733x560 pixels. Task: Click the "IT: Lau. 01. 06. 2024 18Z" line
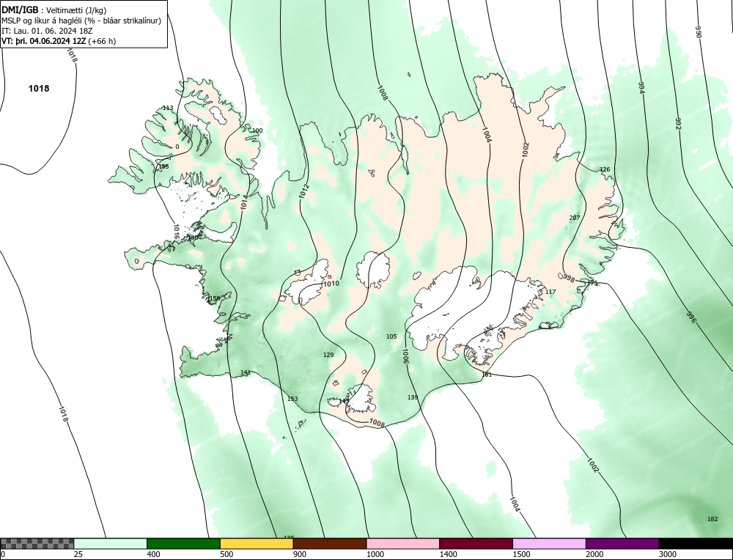[47, 31]
